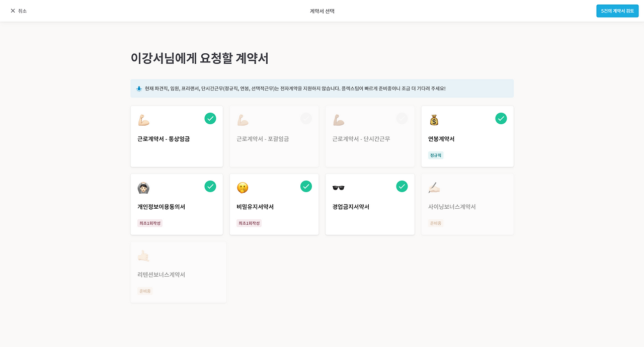Viewport: 644px width, 347px height.
Task: Click the person icon on 개인정보이용동의서
Action: (143, 188)
